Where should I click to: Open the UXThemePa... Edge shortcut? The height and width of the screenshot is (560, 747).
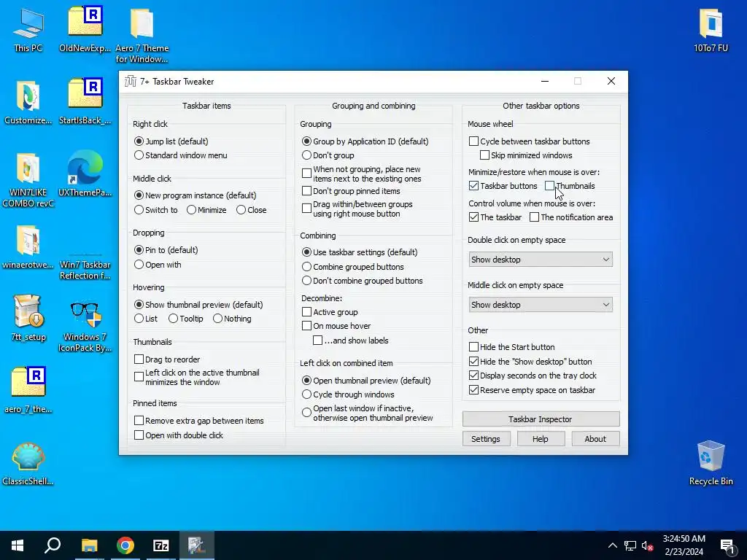[x=85, y=174]
